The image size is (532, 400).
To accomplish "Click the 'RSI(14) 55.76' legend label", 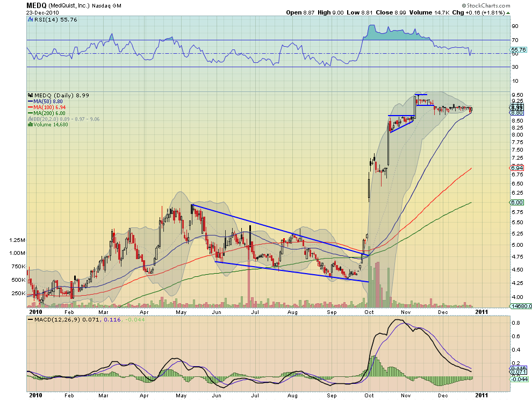I will point(56,20).
